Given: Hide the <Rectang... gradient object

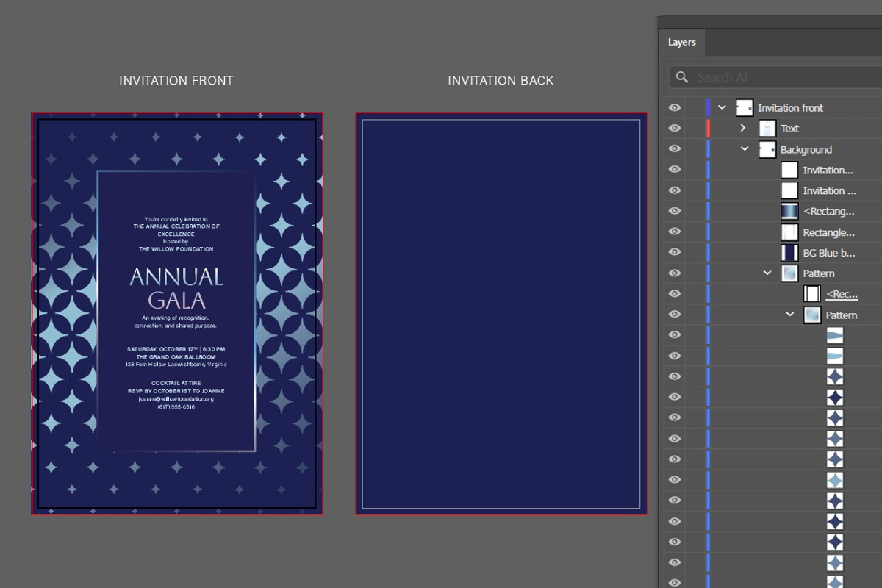Looking at the screenshot, I should point(674,211).
